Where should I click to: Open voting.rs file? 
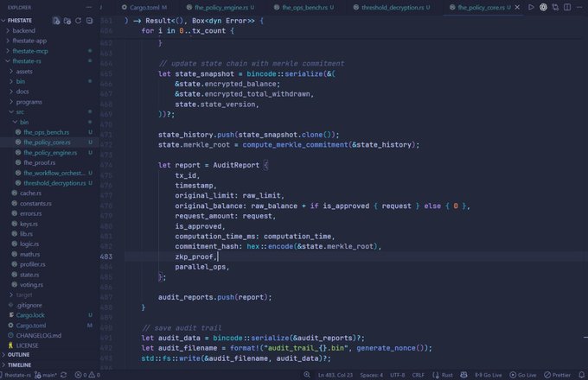[31, 284]
